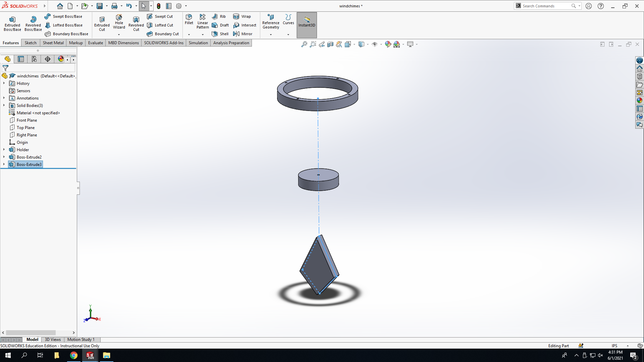644x362 pixels.
Task: Click the Lofted Boss/Base tool
Action: coord(64,25)
